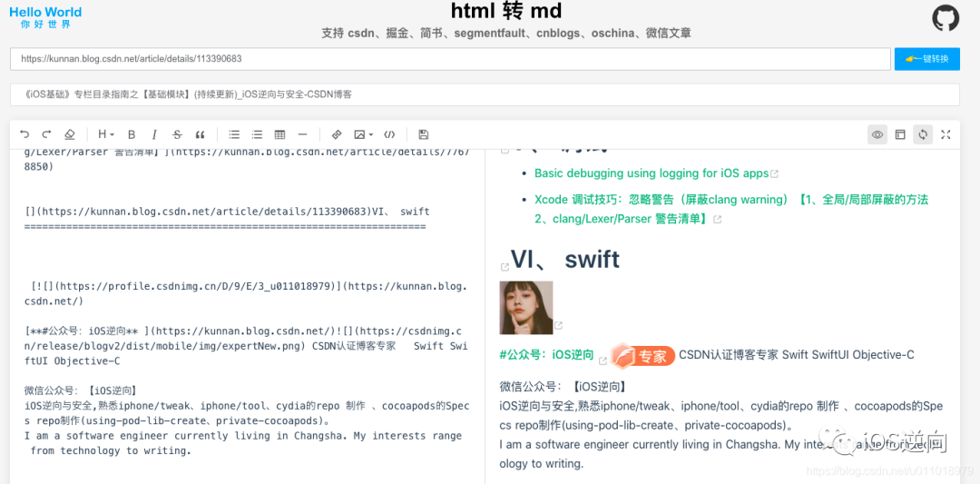Open the GitHub repository icon
Image resolution: width=980 pixels, height=484 pixels.
click(x=946, y=18)
